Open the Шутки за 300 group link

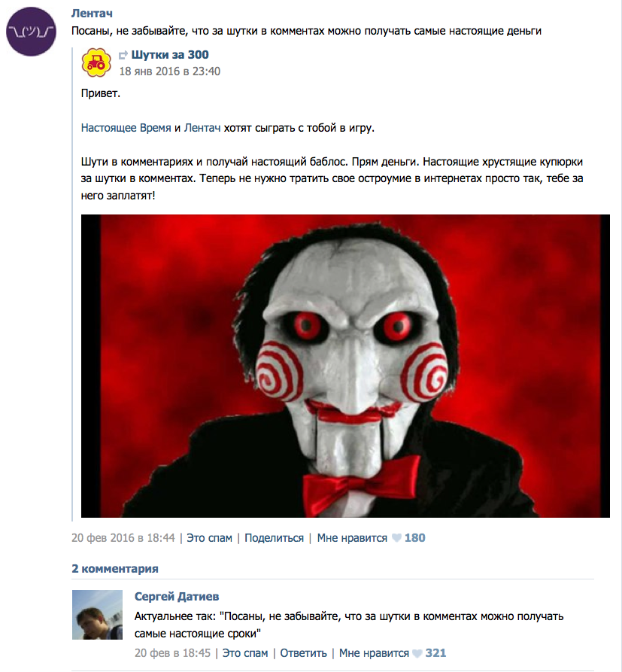point(170,55)
